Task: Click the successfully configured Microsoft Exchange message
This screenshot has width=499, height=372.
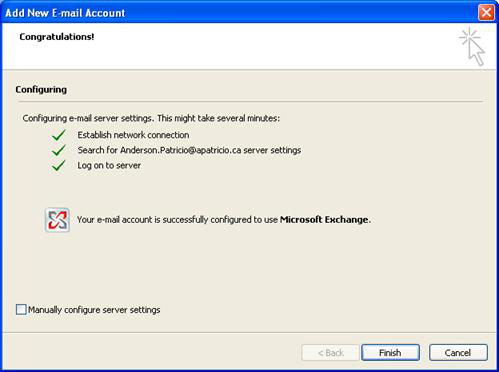Action: tap(224, 220)
